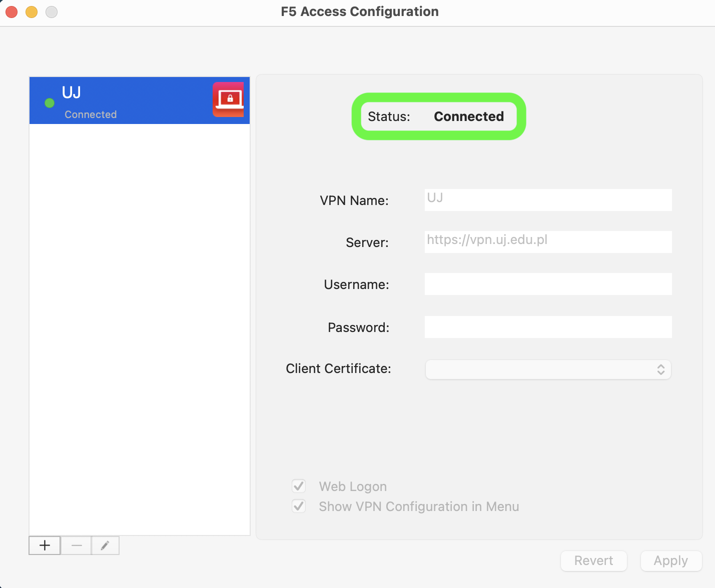Click the 'Username:' label
715x588 pixels.
(356, 284)
